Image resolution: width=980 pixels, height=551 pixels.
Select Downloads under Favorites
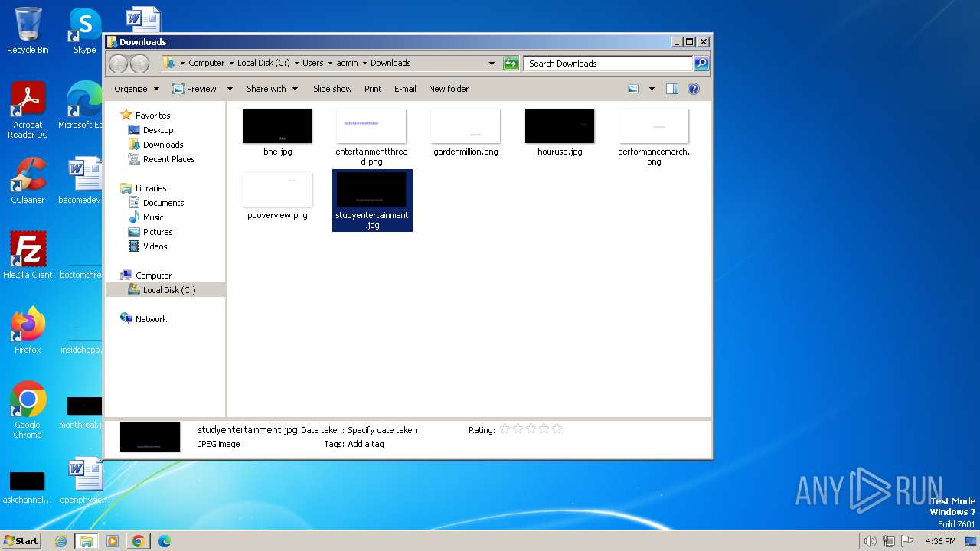[163, 145]
